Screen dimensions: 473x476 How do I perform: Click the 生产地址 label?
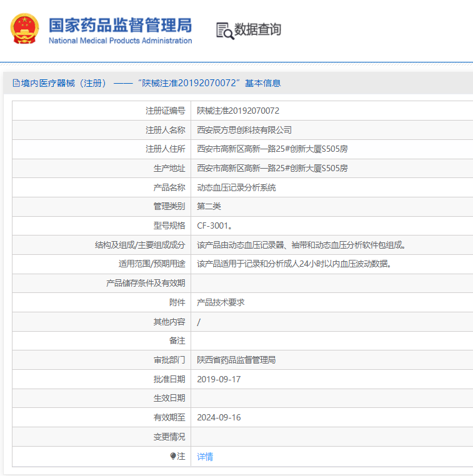coord(169,168)
